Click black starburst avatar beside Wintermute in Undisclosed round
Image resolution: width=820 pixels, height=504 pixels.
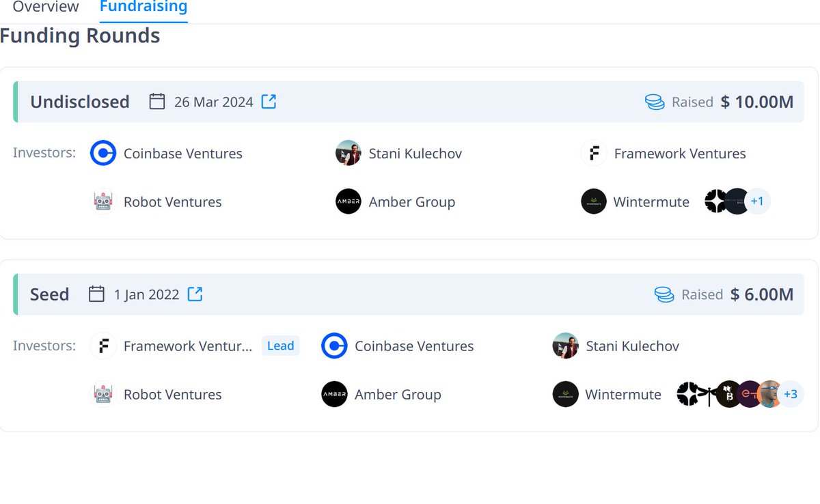(715, 201)
